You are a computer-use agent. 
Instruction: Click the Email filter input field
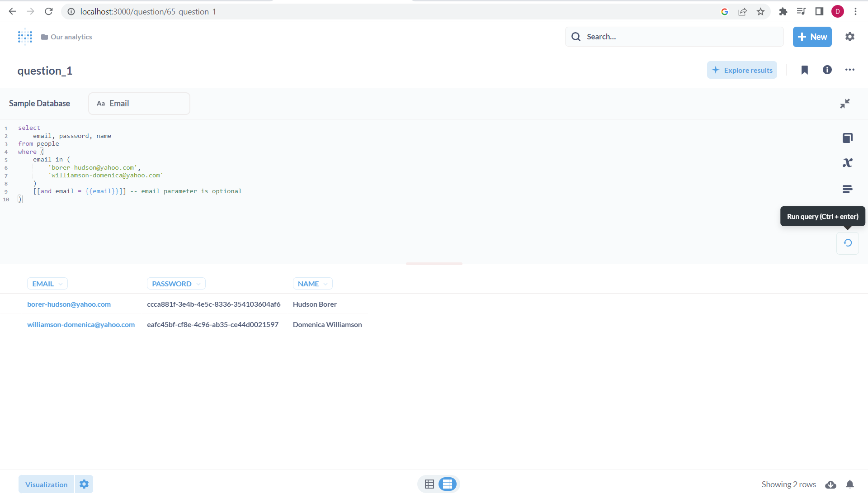click(x=139, y=104)
